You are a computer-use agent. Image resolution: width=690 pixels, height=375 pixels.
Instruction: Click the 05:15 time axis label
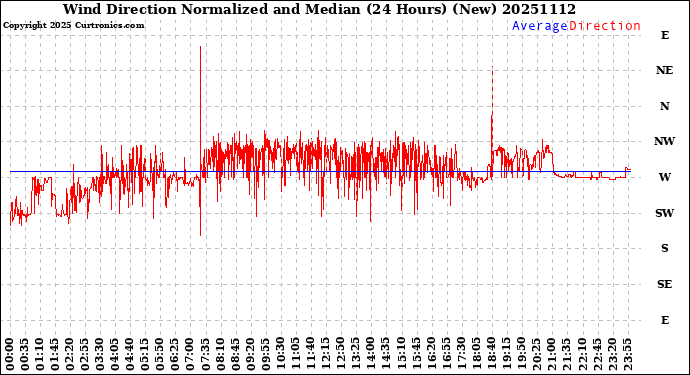point(146,354)
